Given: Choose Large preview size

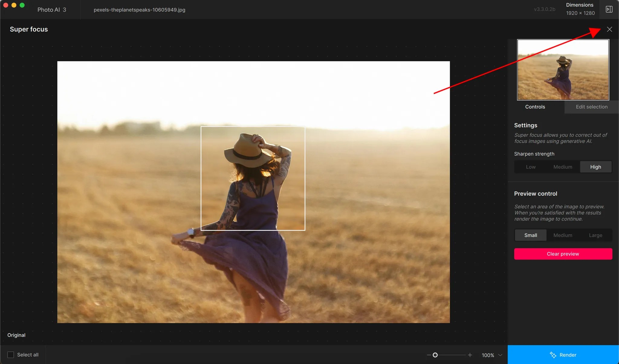Looking at the screenshot, I should tap(595, 235).
